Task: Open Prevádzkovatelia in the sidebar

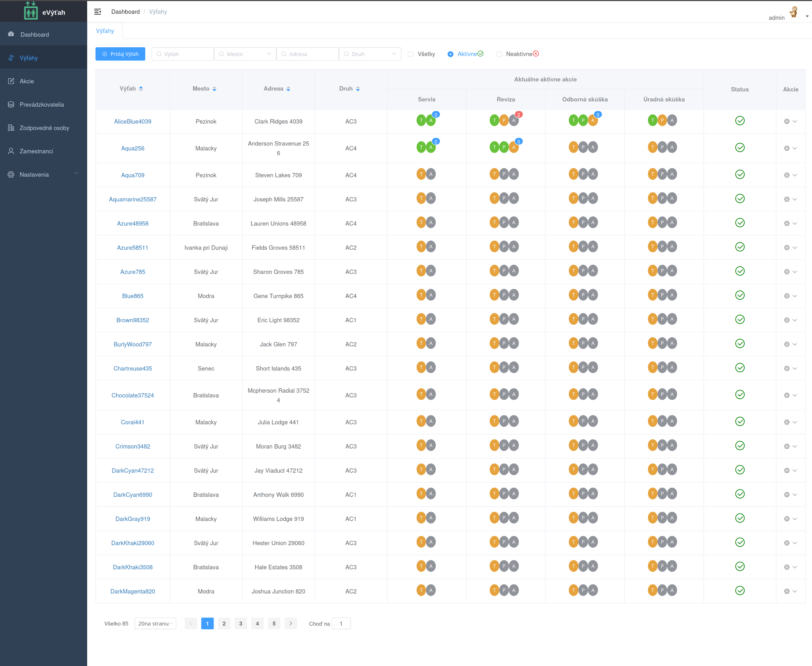Action: 41,104
